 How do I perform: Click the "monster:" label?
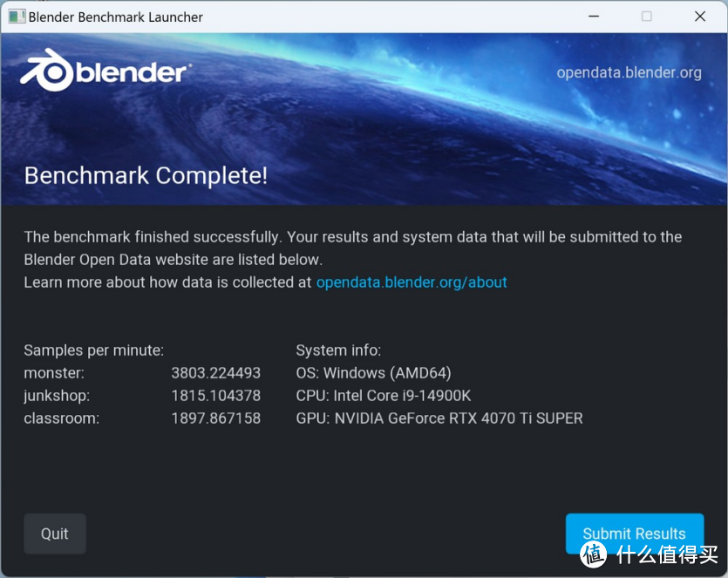pyautogui.click(x=54, y=373)
